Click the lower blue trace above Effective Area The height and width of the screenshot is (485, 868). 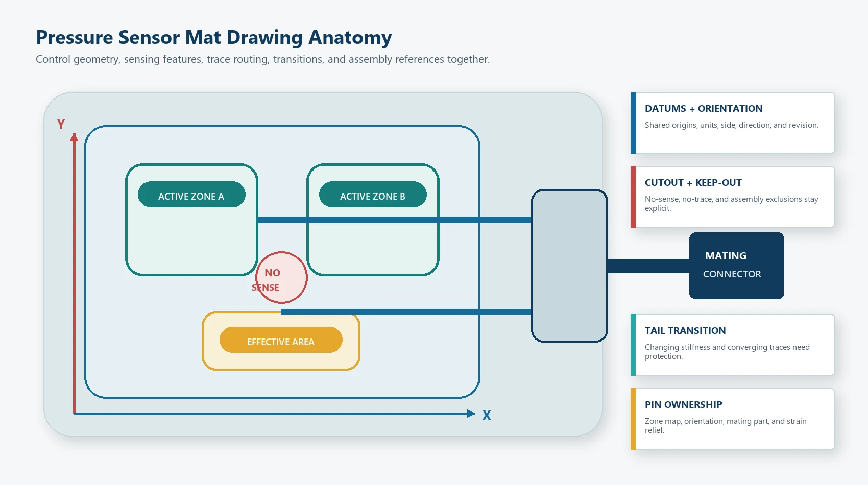click(x=406, y=311)
